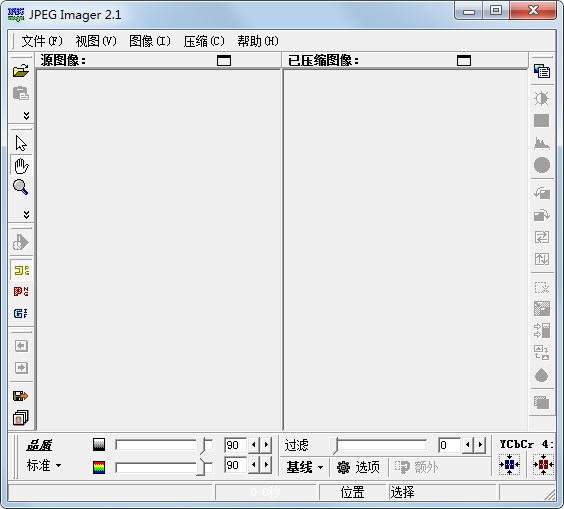Click the 过滤 filter slider
This screenshot has width=564, height=509.
(x=379, y=445)
